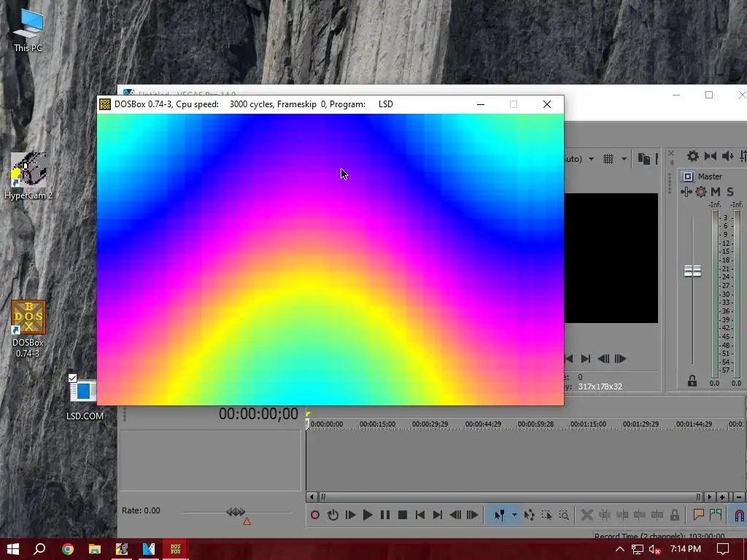The height and width of the screenshot is (560, 747).
Task: Stop playback in VEGAS transport bar
Action: tap(403, 515)
